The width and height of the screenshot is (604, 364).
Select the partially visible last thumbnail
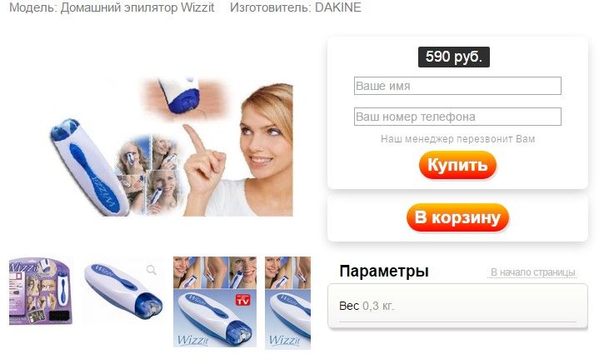(x=287, y=302)
